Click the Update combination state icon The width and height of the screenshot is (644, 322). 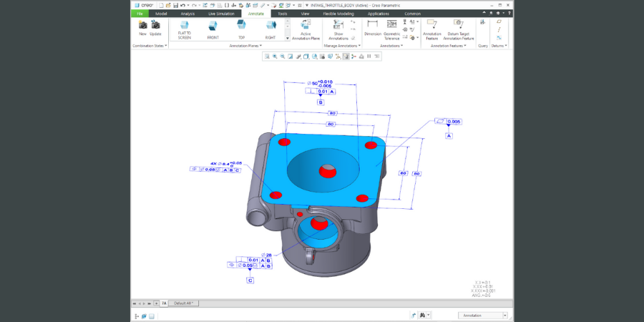155,25
